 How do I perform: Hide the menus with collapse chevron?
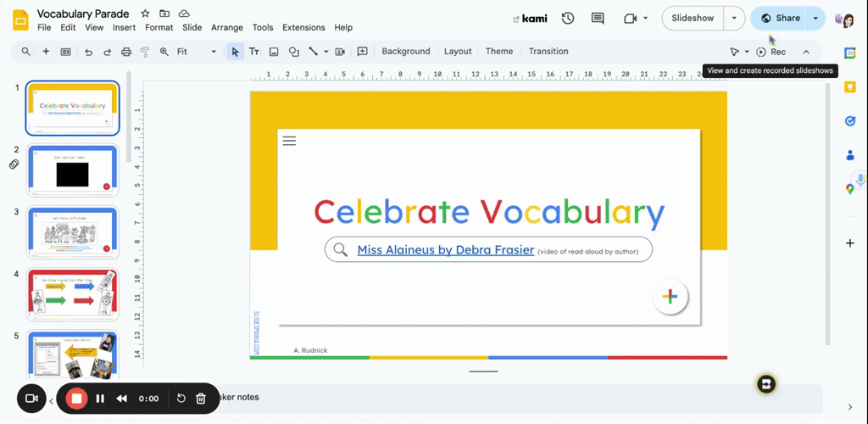pyautogui.click(x=806, y=52)
